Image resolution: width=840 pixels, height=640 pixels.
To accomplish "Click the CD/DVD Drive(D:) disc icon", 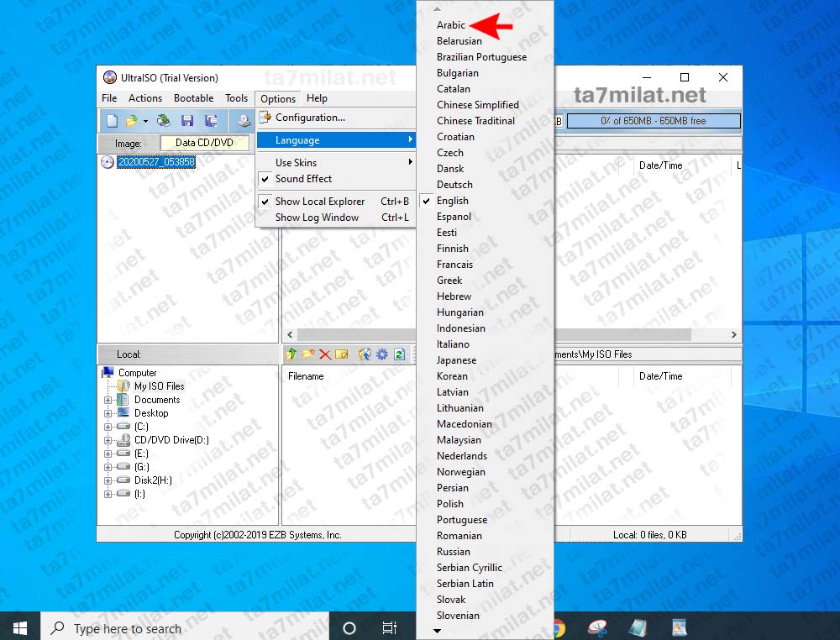I will tap(123, 440).
